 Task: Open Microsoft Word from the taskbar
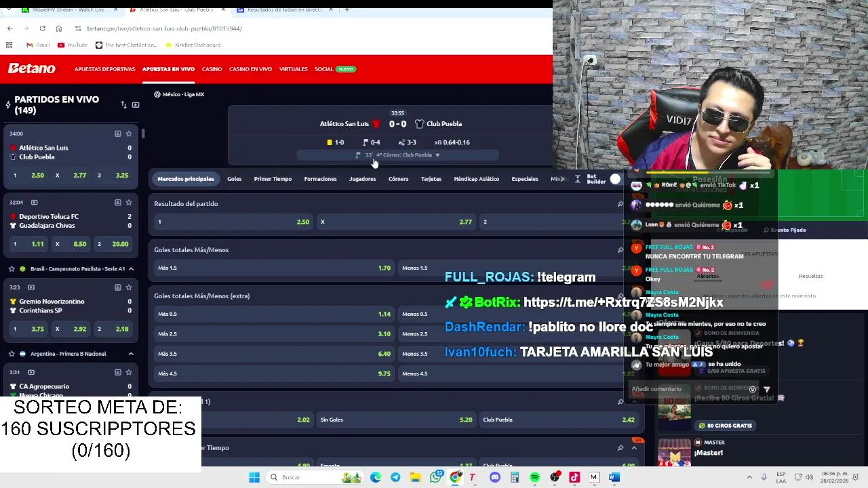[x=614, y=477]
